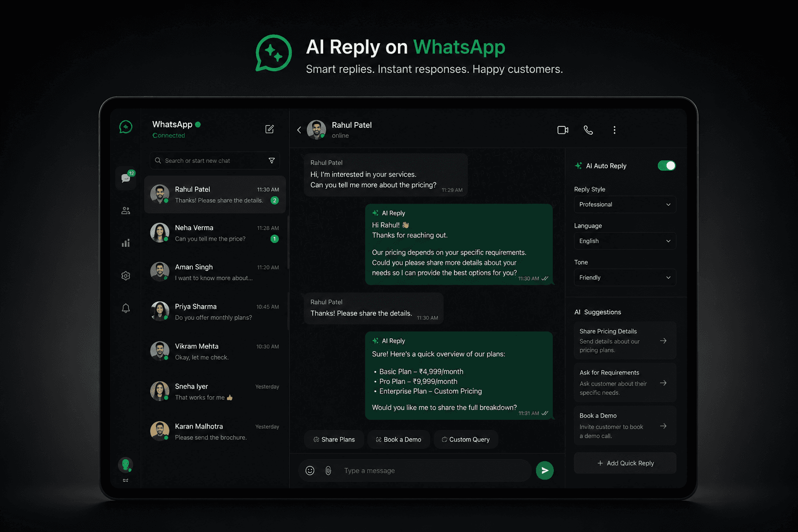
Task: Send message with green send button
Action: [x=544, y=471]
